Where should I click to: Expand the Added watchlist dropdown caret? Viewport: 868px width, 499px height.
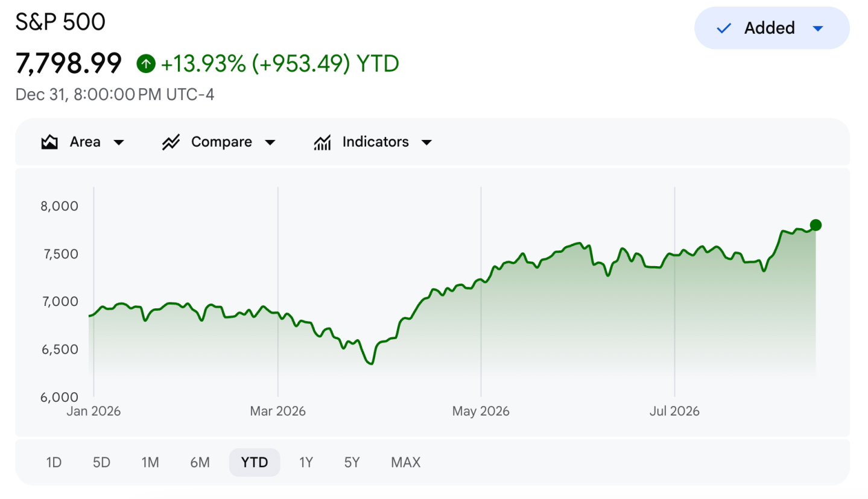818,28
